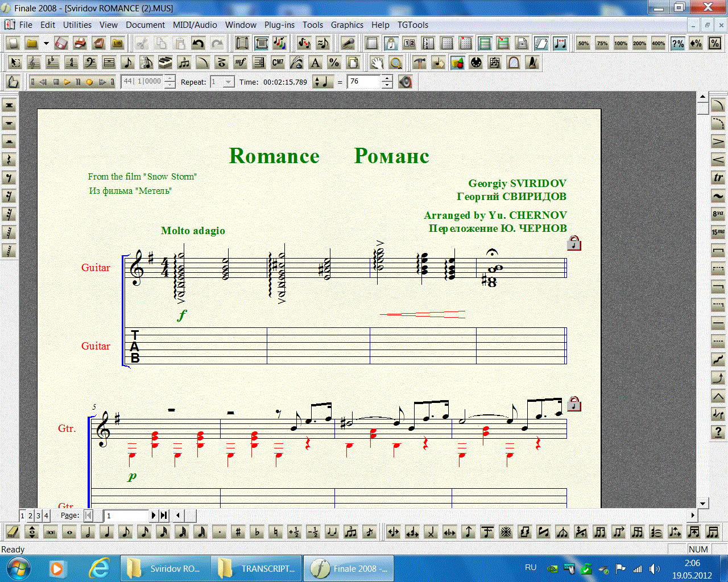Click the vertical scrollbar down arrow
This screenshot has width=728, height=582.
click(703, 504)
